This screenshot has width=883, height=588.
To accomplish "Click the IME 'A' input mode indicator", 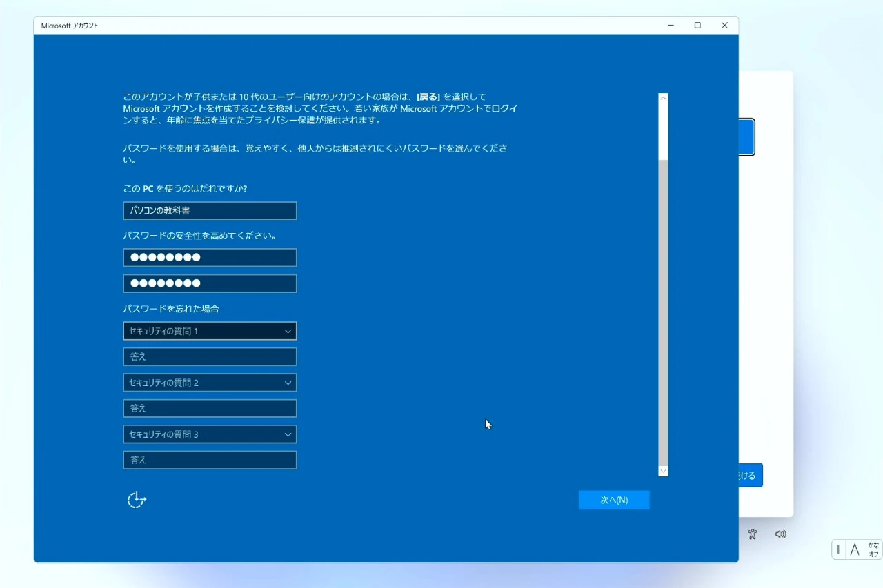I will click(x=855, y=549).
